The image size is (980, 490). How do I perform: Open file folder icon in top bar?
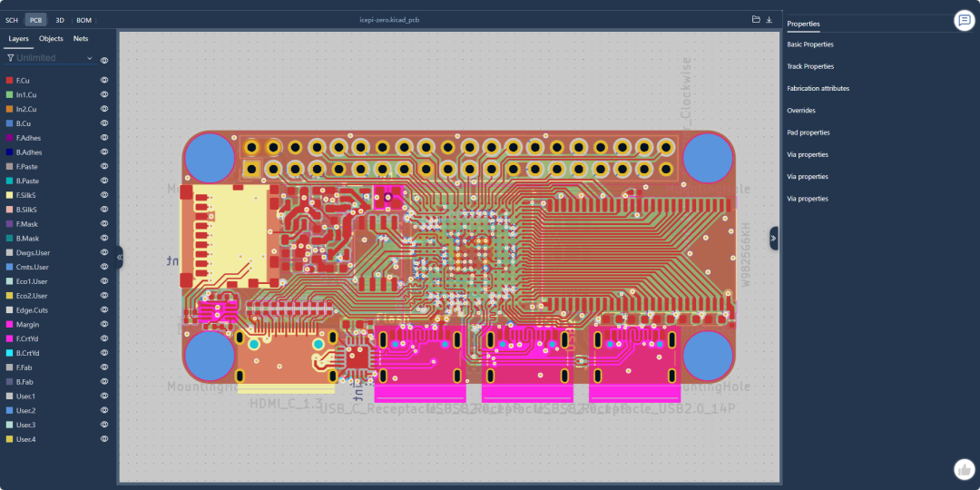(756, 19)
